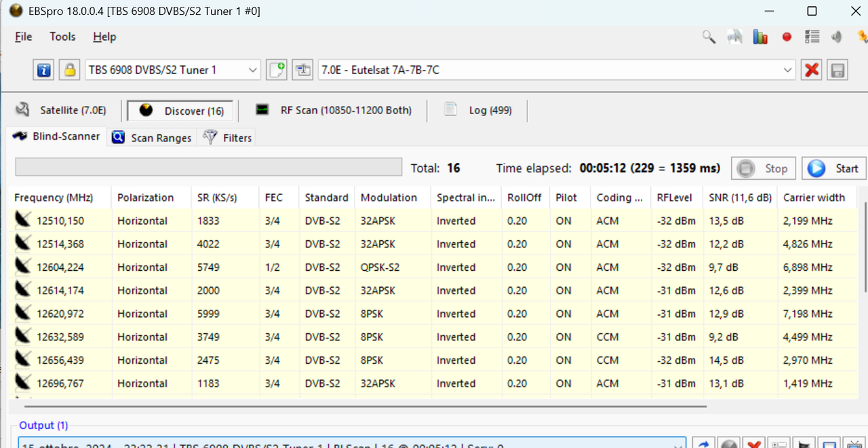The width and height of the screenshot is (868, 448).
Task: Open the Tools menu
Action: point(62,37)
